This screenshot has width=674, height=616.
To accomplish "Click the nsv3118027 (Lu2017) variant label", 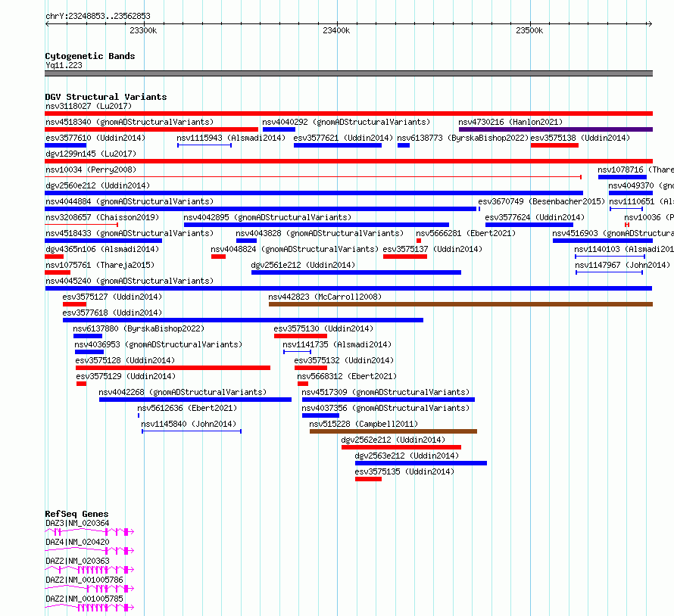I will tap(89, 106).
